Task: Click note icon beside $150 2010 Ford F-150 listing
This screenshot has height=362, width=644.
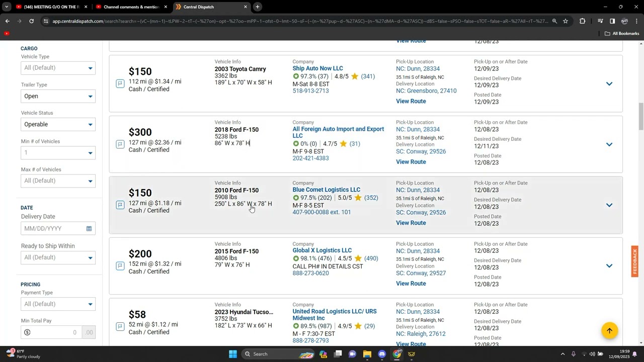Action: [120, 205]
